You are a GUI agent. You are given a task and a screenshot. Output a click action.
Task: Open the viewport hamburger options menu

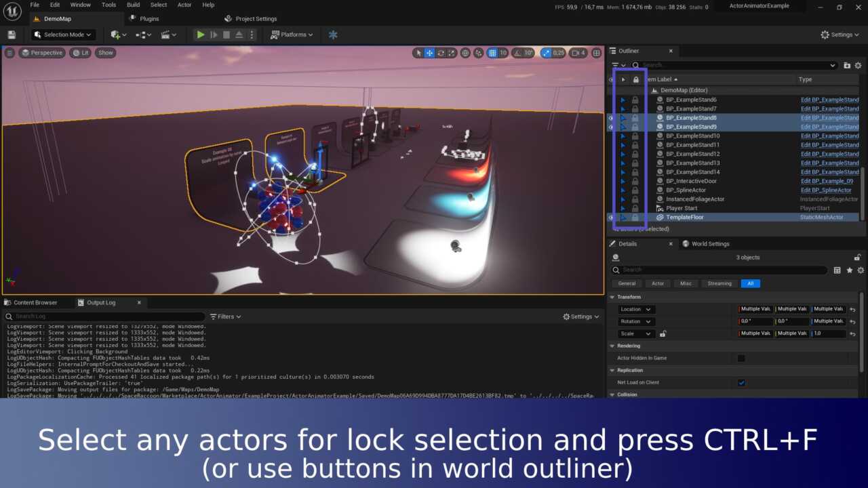[x=9, y=53]
